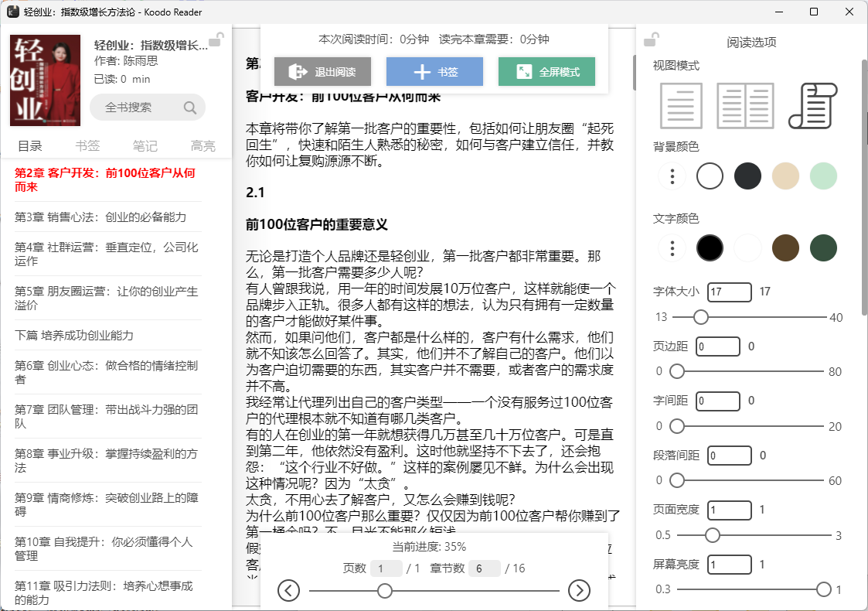Click the 页边距 input field
Screen dimensions: 868x611
click(718, 346)
